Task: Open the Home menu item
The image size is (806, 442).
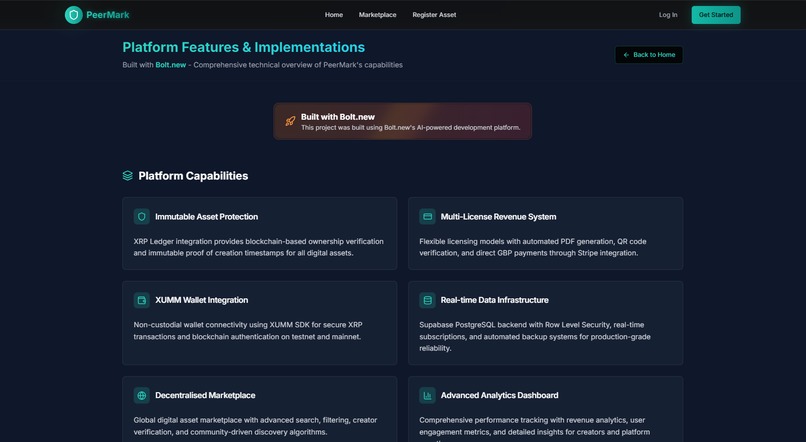Action: coord(334,15)
